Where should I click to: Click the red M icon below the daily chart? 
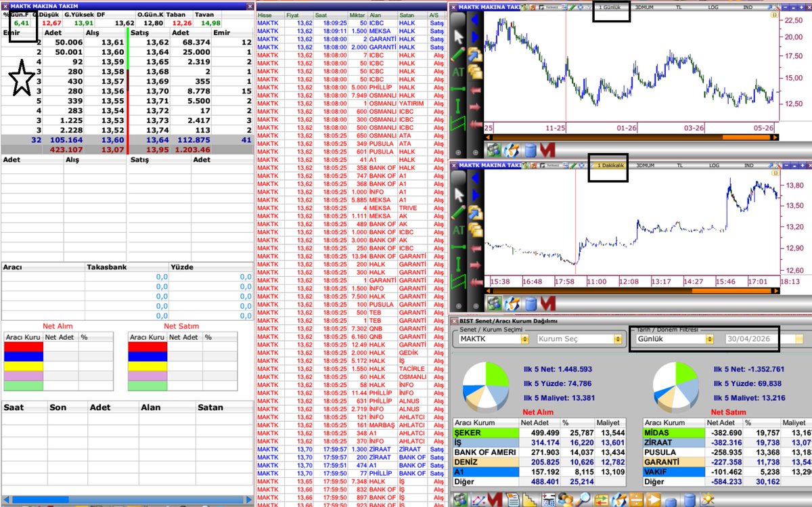coord(547,150)
